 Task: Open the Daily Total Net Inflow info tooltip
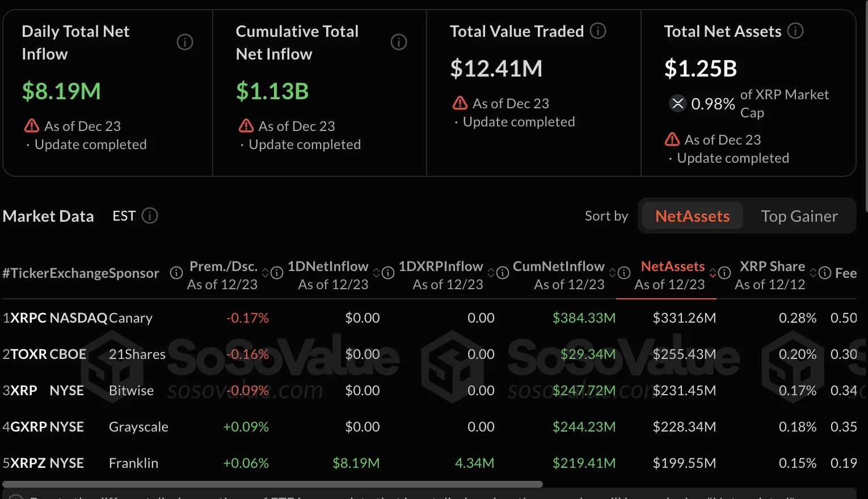pos(185,42)
